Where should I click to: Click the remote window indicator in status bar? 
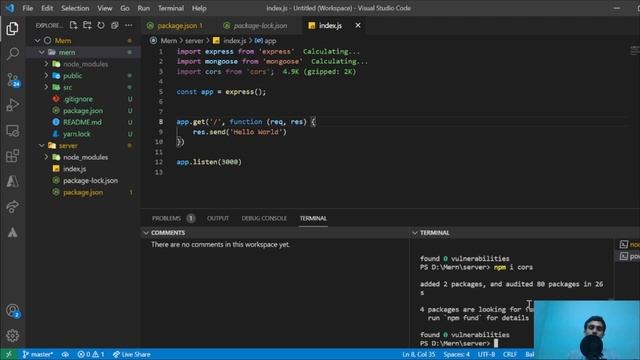point(9,354)
